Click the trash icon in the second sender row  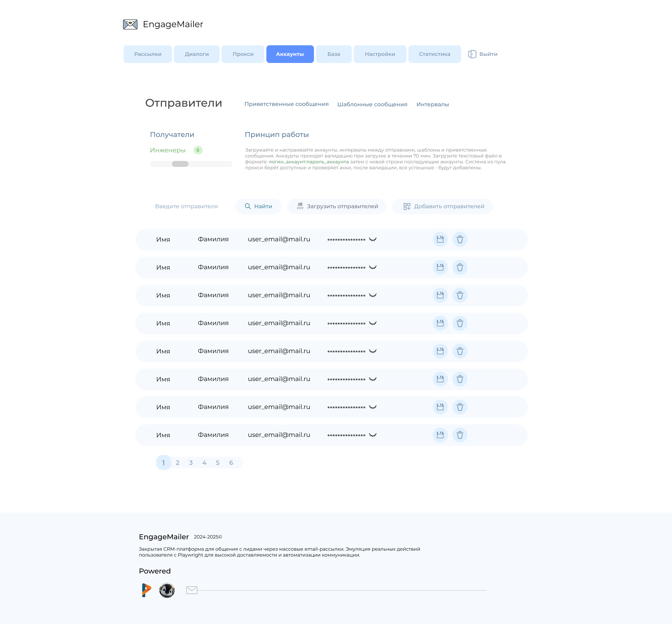coord(460,267)
